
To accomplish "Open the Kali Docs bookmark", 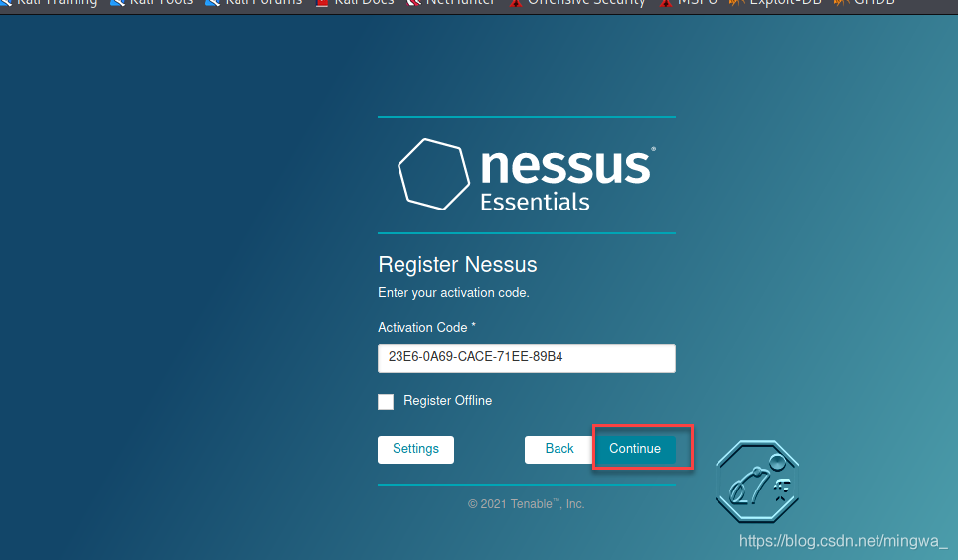I will 355,3.
